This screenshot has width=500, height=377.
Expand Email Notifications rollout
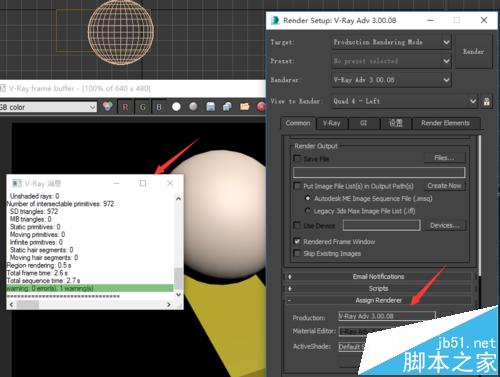click(379, 277)
